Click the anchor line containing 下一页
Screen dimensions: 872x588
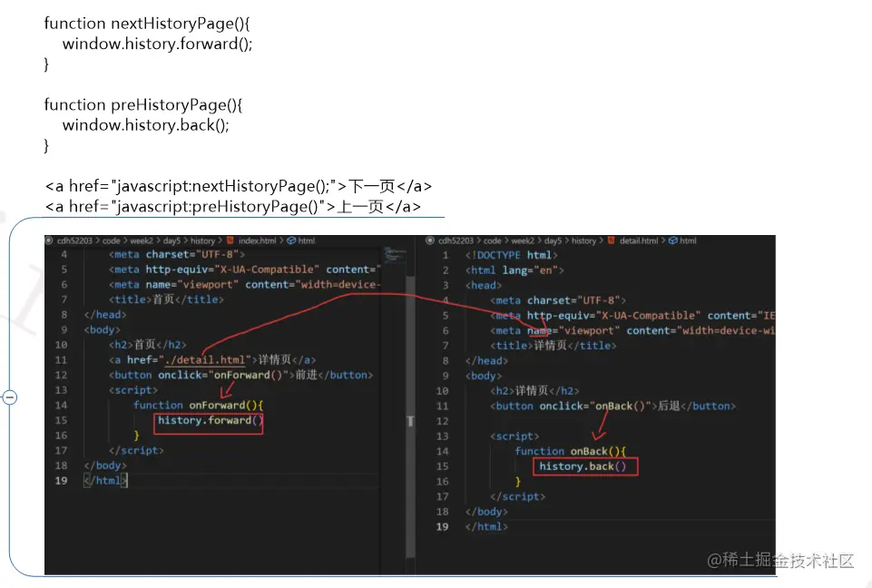pyautogui.click(x=239, y=186)
